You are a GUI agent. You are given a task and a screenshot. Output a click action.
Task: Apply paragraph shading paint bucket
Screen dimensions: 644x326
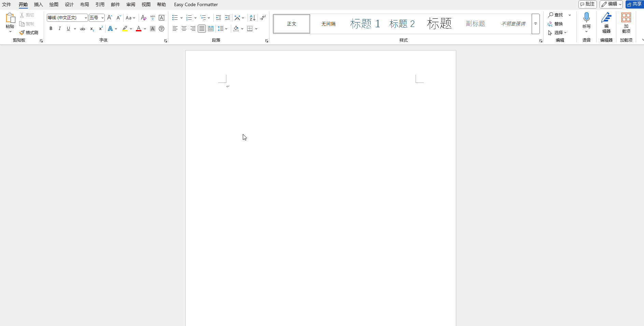(236, 29)
